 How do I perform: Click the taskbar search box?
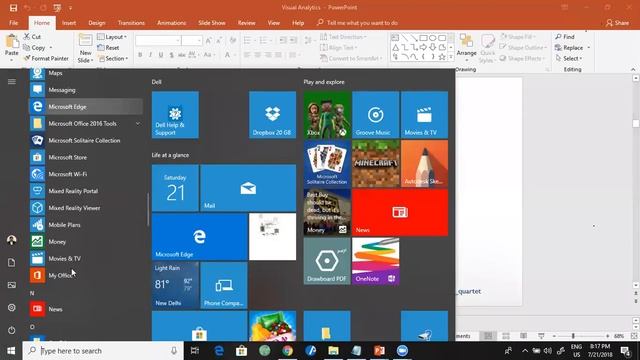pyautogui.click(x=103, y=351)
